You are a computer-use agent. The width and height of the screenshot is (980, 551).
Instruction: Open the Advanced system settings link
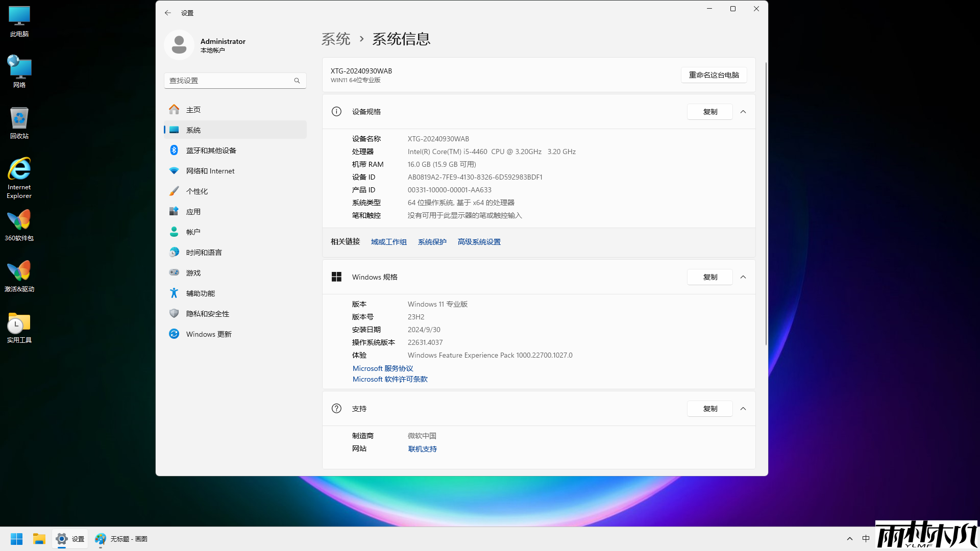479,242
